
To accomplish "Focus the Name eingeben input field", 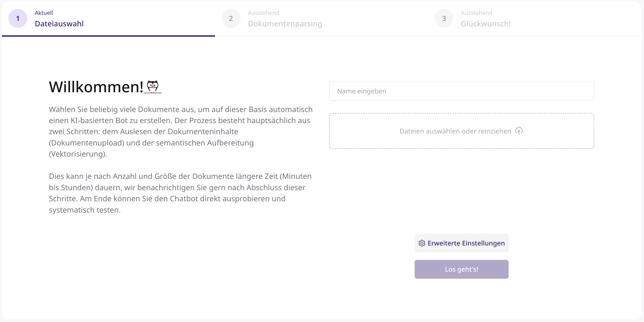I will click(x=461, y=91).
